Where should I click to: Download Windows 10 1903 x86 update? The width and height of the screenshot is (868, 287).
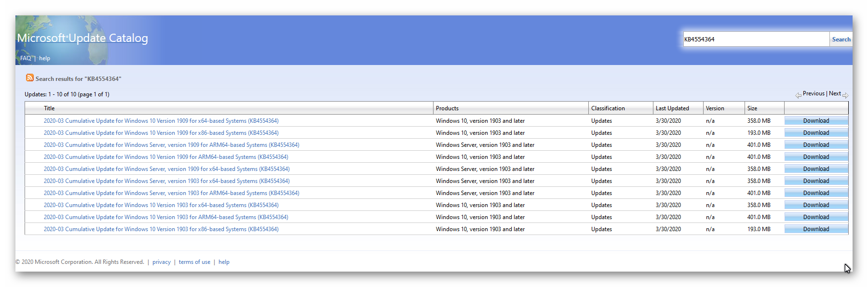(x=816, y=229)
